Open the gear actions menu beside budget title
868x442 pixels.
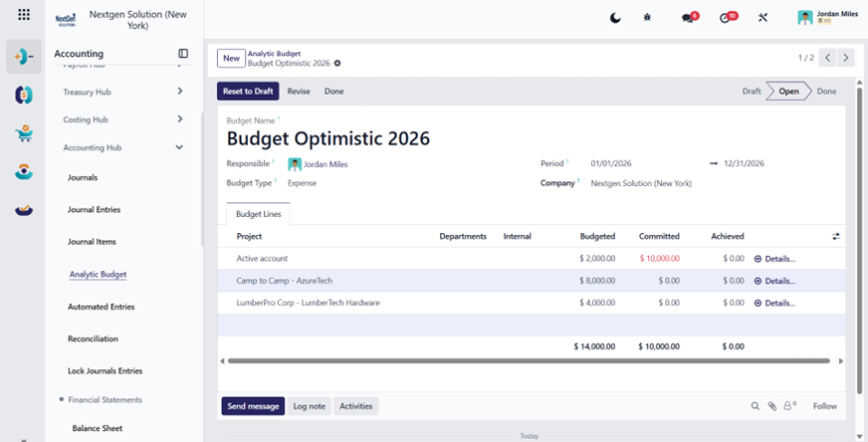pos(337,63)
